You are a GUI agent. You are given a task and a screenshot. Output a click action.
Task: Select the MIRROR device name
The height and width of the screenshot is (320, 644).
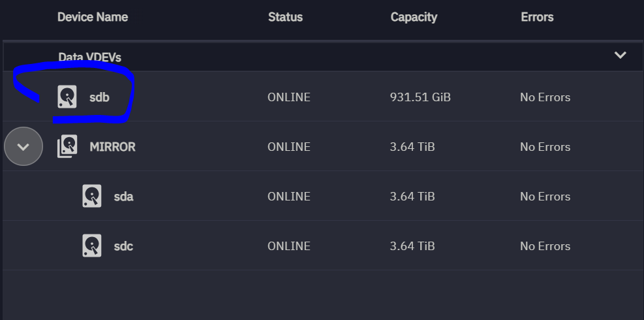(x=112, y=147)
